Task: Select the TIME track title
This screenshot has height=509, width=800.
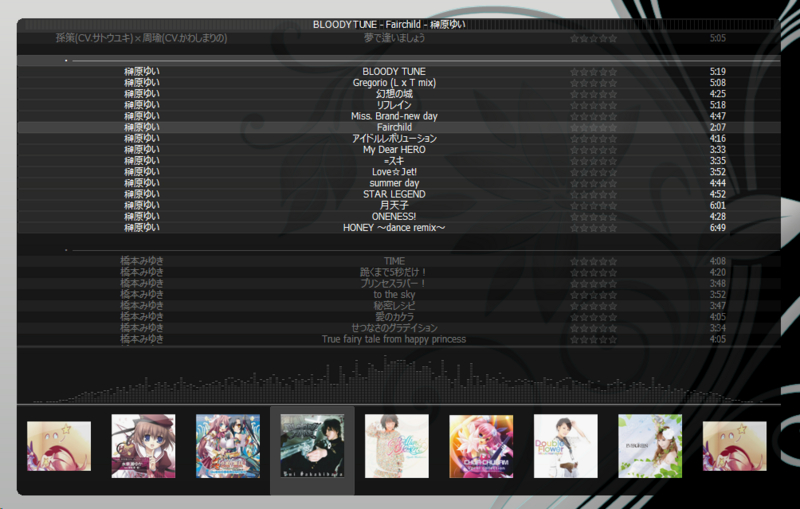Action: coord(394,262)
